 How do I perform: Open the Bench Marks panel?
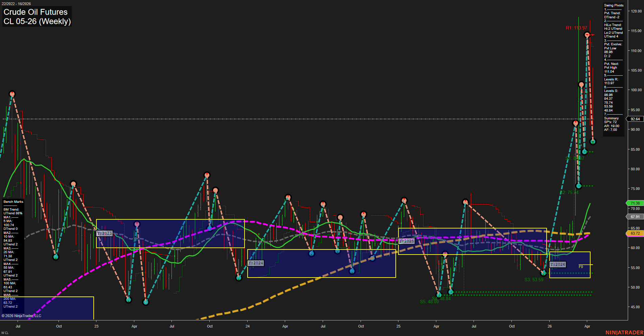coord(13,201)
